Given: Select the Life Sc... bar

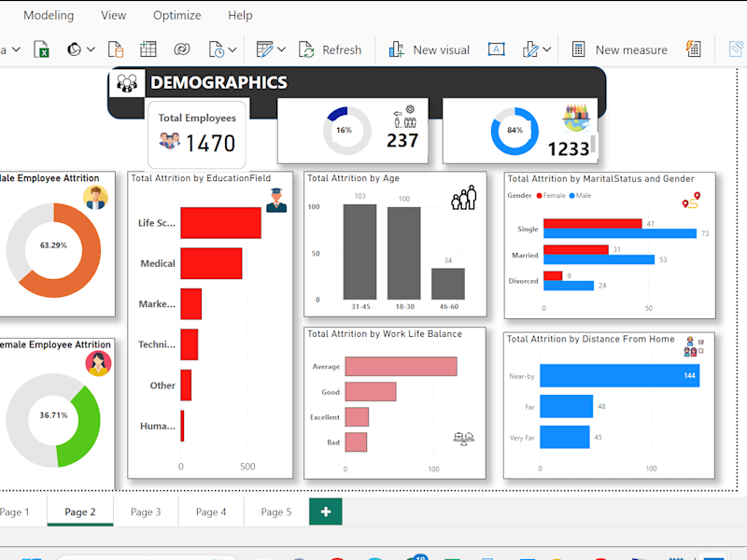Looking at the screenshot, I should (x=220, y=223).
